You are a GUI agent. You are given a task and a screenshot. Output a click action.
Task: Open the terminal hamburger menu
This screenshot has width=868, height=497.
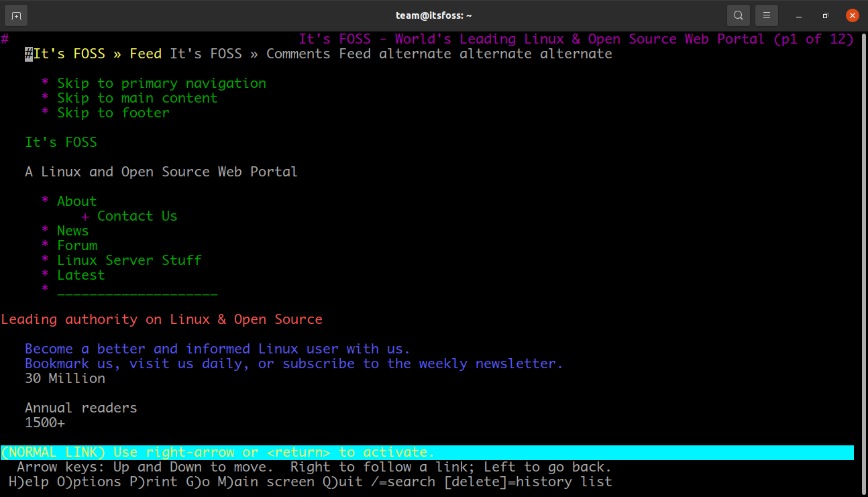point(766,15)
